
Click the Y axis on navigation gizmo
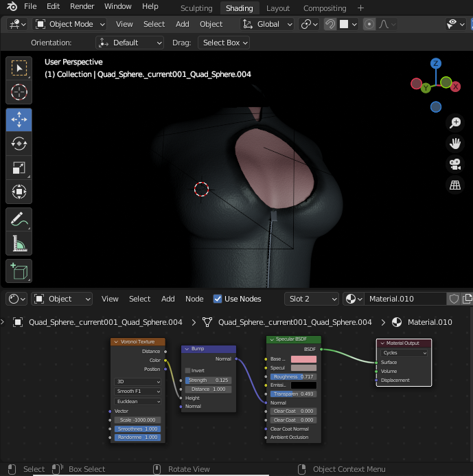point(426,88)
